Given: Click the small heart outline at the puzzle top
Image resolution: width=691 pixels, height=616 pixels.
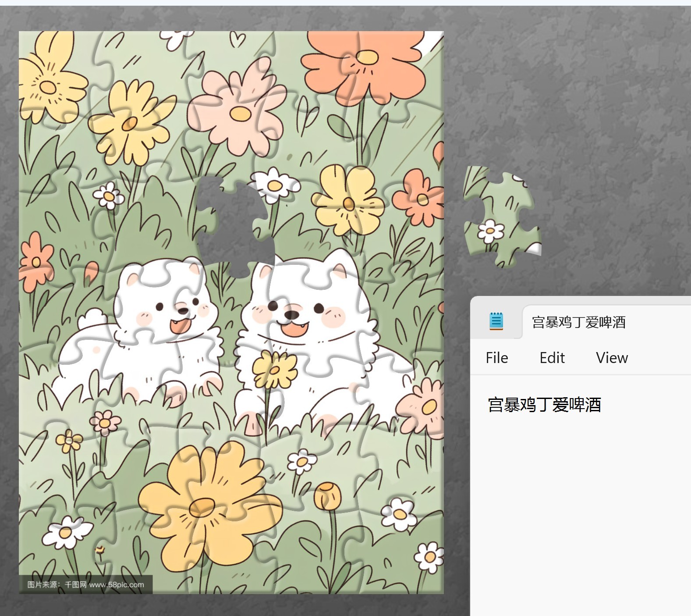Looking at the screenshot, I should pyautogui.click(x=238, y=40).
